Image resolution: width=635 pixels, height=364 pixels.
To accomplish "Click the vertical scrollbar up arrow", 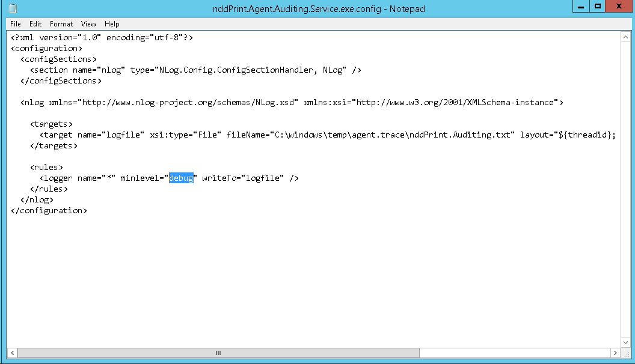I will click(x=626, y=37).
